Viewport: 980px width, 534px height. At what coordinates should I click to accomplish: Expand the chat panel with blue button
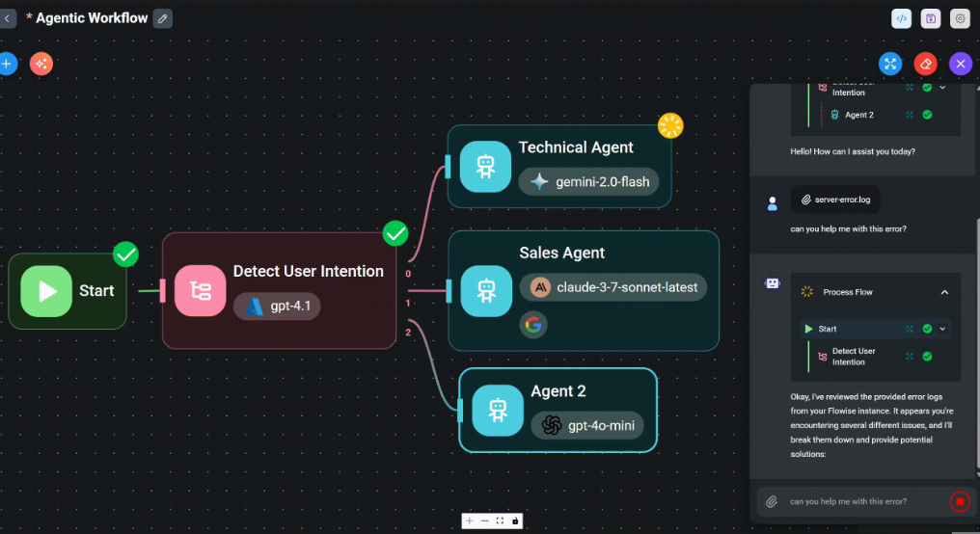[890, 64]
